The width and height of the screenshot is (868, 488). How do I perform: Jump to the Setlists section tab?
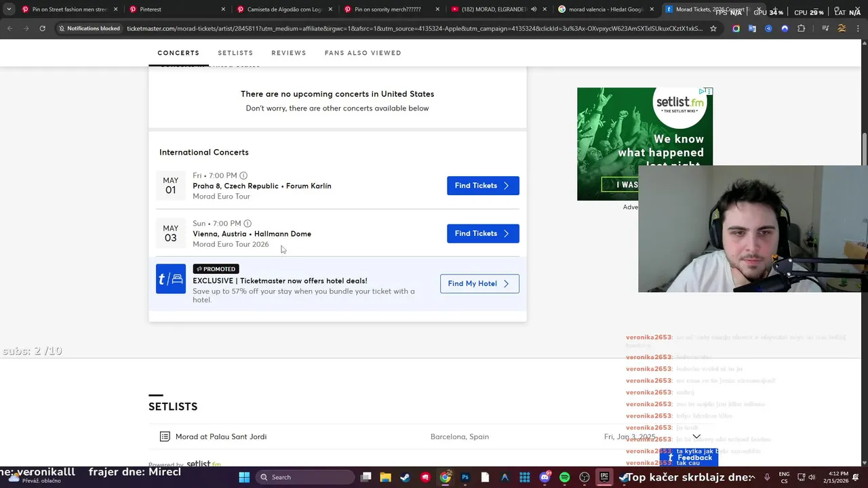235,53
